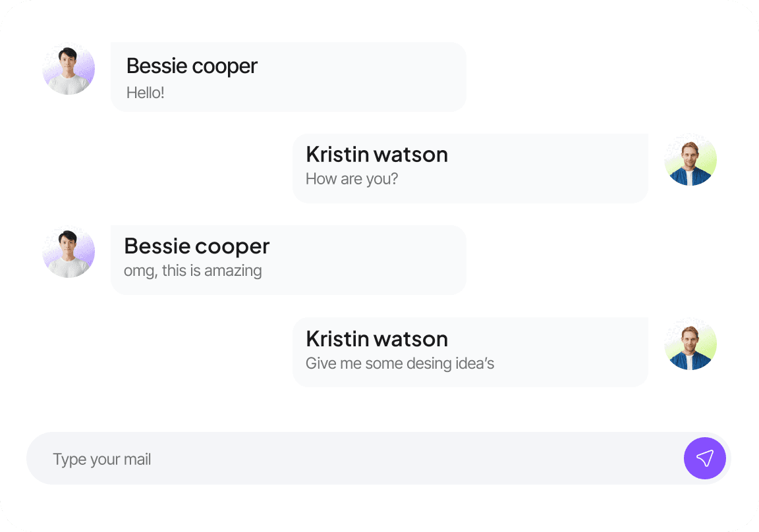This screenshot has height=532, width=759.
Task: Click the Bessie cooper name above "Hello!"
Action: click(x=192, y=66)
